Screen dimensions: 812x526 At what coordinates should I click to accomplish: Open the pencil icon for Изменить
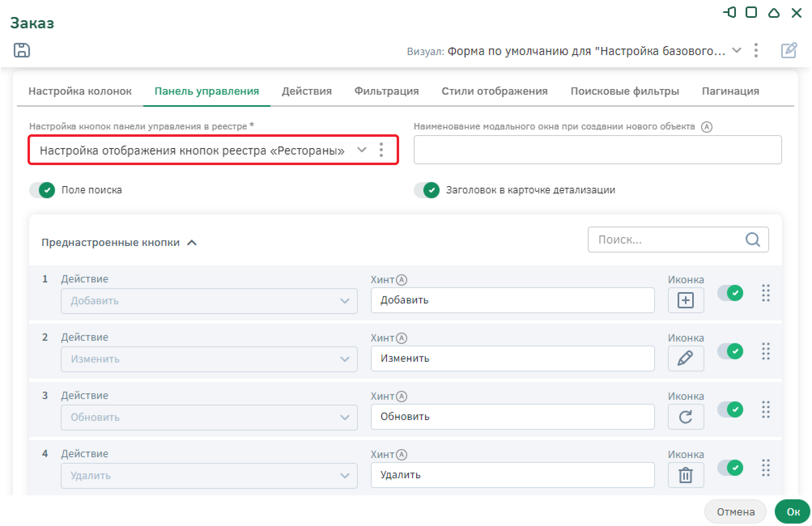pyautogui.click(x=685, y=358)
